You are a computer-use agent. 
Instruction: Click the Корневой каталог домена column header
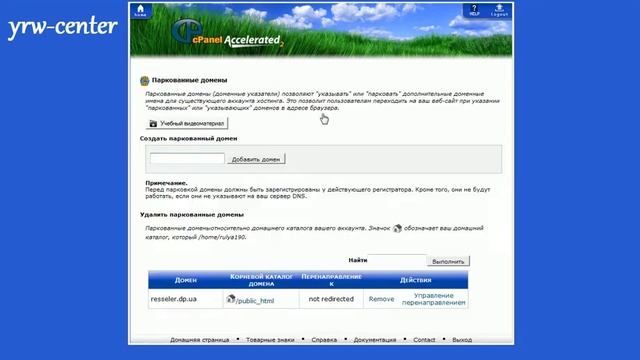[261, 280]
